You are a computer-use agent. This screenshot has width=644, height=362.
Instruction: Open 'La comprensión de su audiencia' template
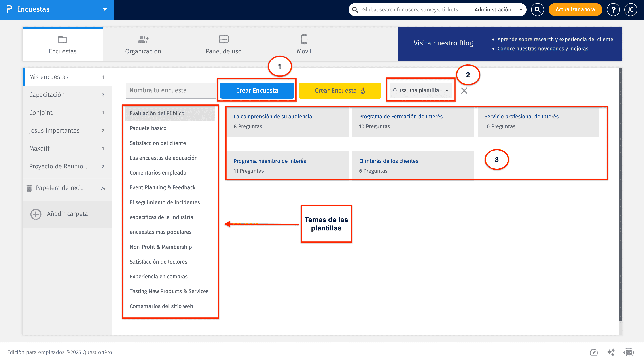(273, 116)
